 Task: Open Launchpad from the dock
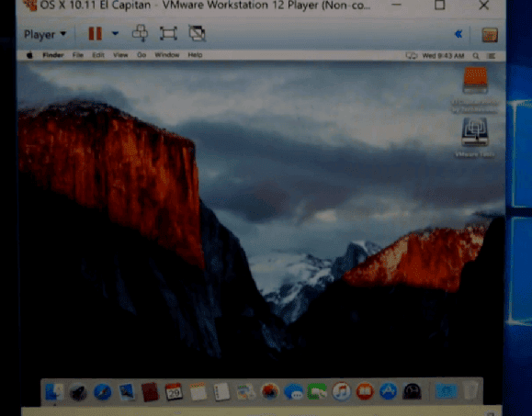(78, 392)
